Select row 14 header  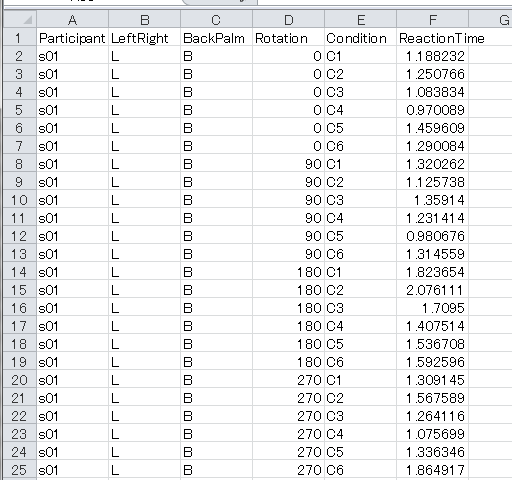(20, 272)
